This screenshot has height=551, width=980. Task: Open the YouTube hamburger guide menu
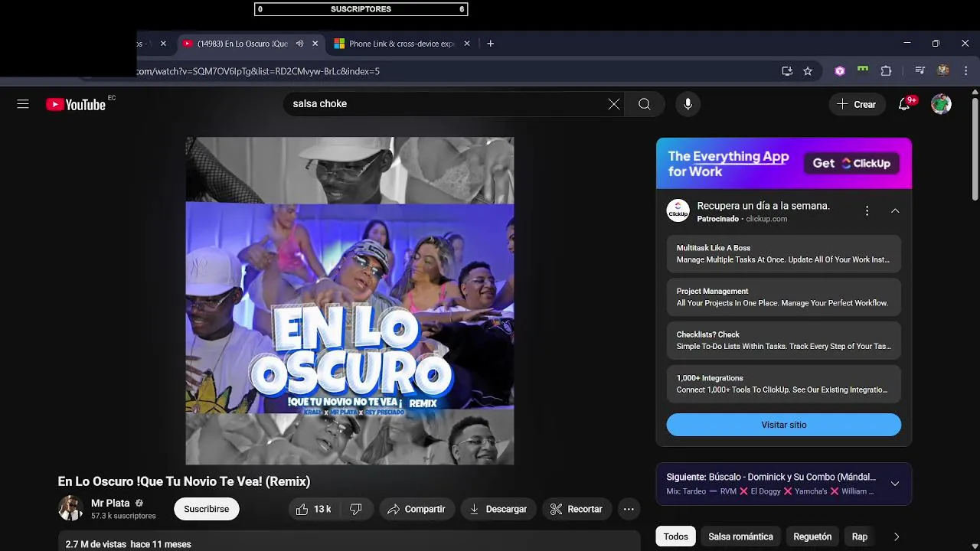point(23,104)
